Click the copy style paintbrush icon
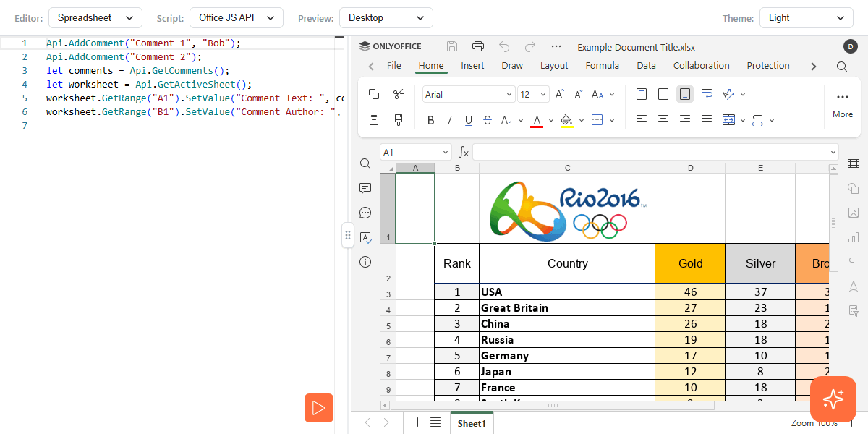Screen dimensions: 868x434 click(x=399, y=120)
